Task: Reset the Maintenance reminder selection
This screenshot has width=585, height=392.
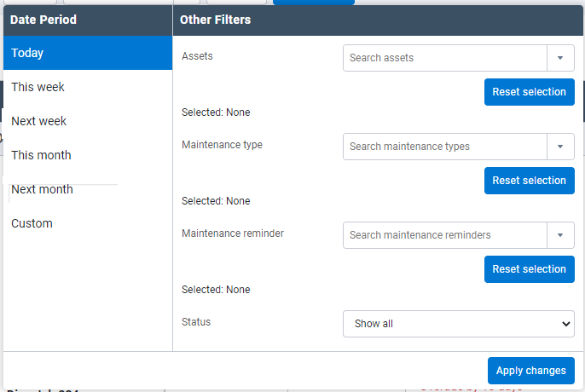Action: tap(529, 269)
